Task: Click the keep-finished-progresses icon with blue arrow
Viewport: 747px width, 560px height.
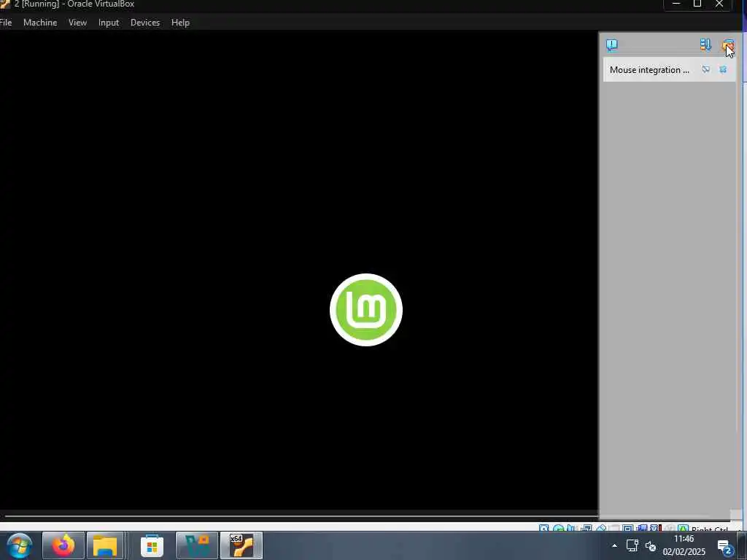Action: [x=705, y=44]
